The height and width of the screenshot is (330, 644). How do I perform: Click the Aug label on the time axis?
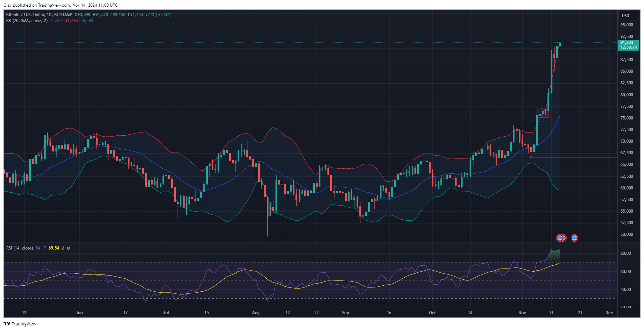(256, 313)
